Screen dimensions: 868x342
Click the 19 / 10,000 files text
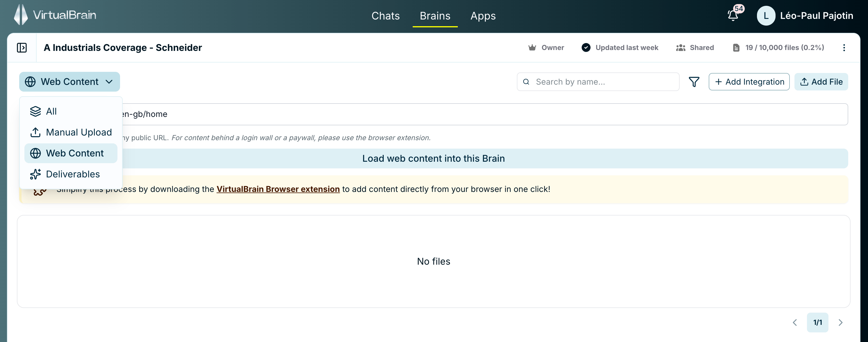click(x=785, y=47)
